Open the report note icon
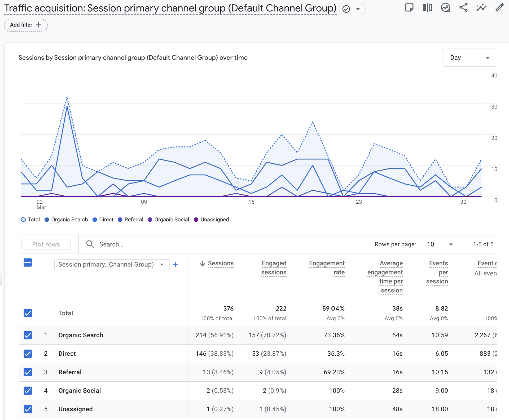 click(409, 8)
